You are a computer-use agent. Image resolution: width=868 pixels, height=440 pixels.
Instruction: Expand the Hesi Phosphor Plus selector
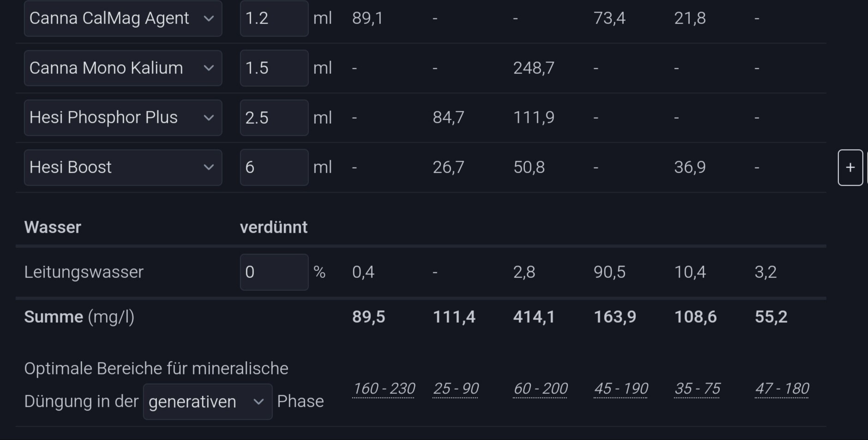pos(123,118)
